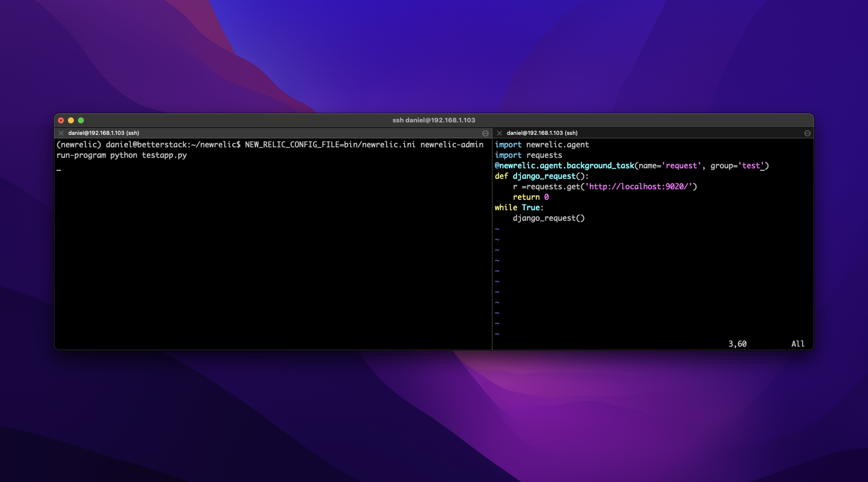
Task: Click the while True loop line
Action: (x=519, y=207)
